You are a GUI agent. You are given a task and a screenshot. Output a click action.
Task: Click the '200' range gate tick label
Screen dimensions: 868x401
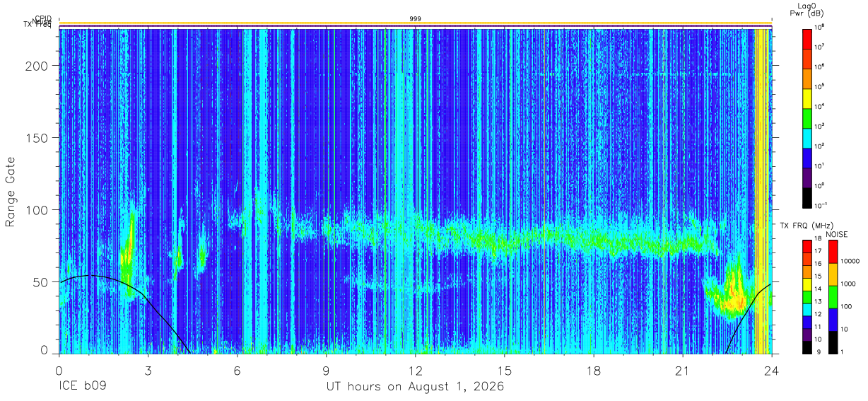[37, 66]
